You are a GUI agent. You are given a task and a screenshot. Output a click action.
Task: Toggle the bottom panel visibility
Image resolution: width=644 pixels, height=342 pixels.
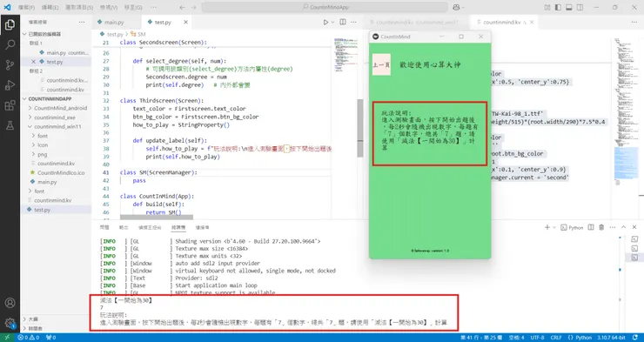pyautogui.click(x=569, y=7)
